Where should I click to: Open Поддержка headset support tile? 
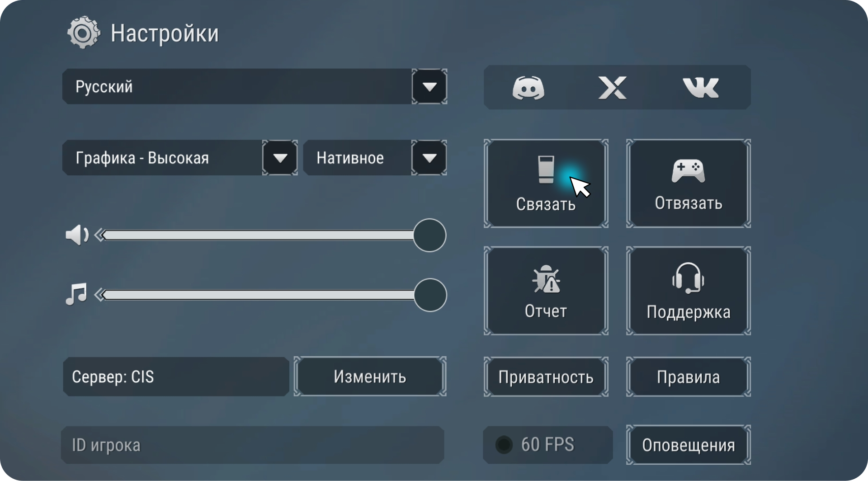point(688,291)
